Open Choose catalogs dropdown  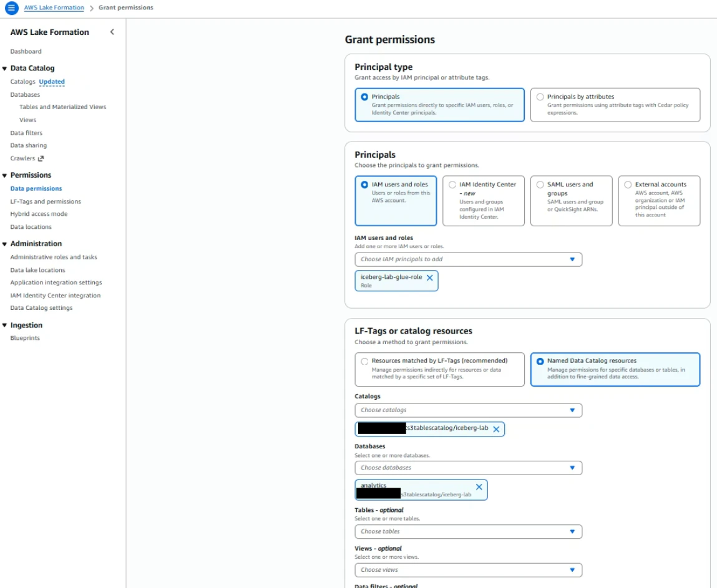(468, 410)
